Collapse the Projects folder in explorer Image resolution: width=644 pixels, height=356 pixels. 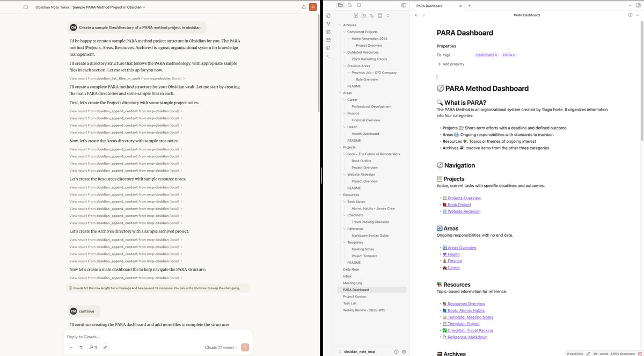point(340,147)
